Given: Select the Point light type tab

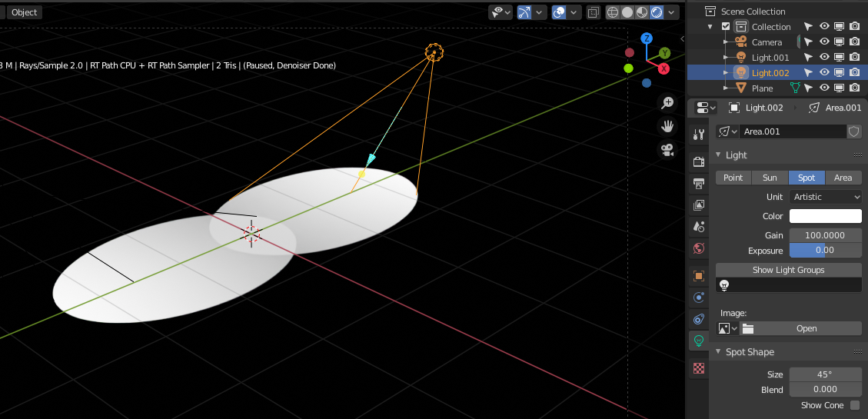Looking at the screenshot, I should pyautogui.click(x=733, y=178).
